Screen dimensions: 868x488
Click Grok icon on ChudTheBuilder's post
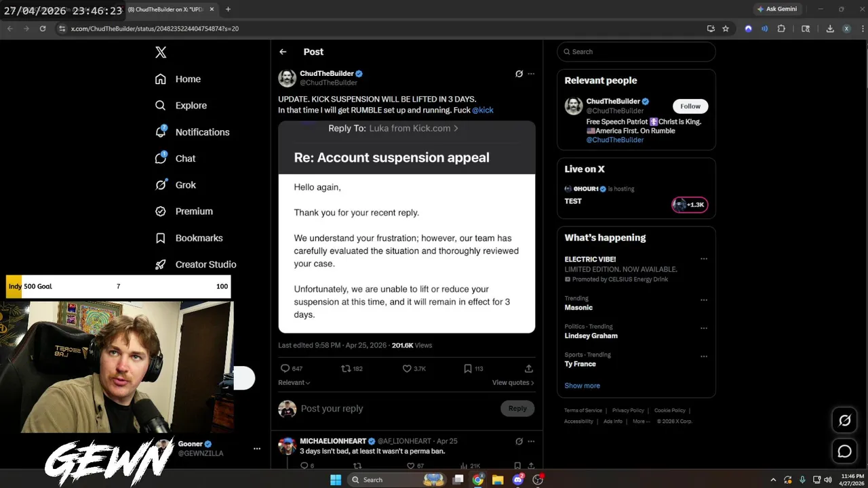tap(519, 74)
